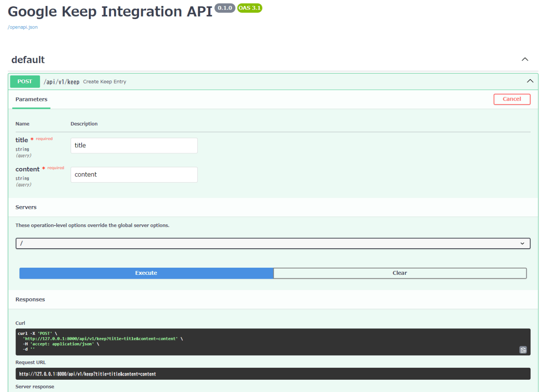The width and height of the screenshot is (556, 392).
Task: Click the Servers section heading
Action: coord(26,207)
